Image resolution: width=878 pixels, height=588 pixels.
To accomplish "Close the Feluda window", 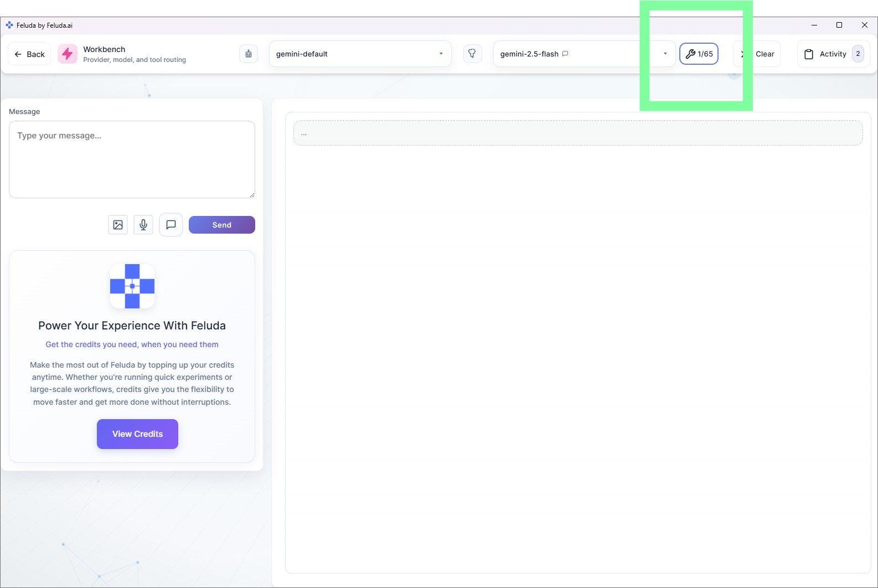I will 865,25.
